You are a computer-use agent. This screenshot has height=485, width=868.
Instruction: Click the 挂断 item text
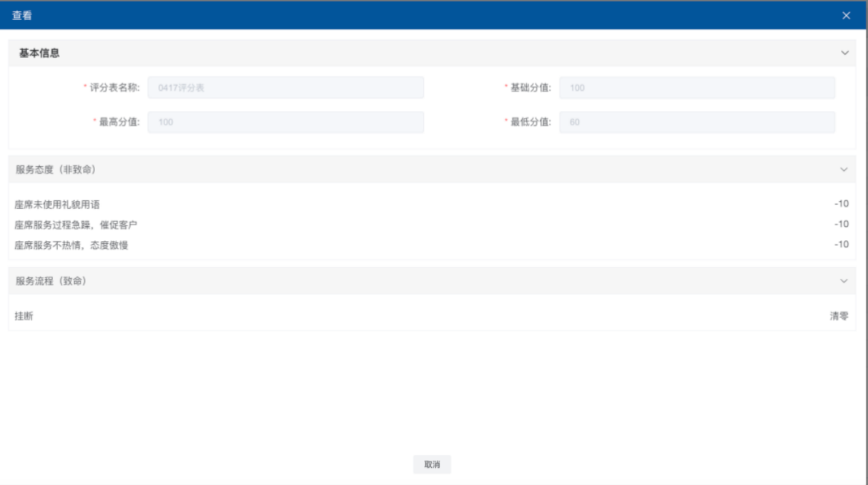coord(24,315)
